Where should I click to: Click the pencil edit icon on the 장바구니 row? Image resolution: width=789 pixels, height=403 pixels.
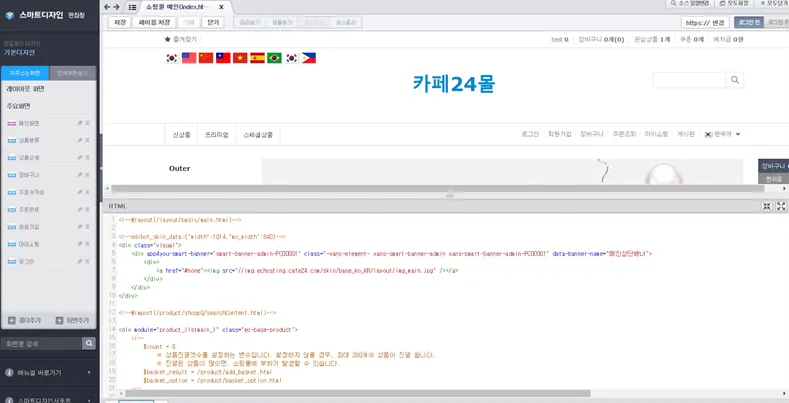80,175
